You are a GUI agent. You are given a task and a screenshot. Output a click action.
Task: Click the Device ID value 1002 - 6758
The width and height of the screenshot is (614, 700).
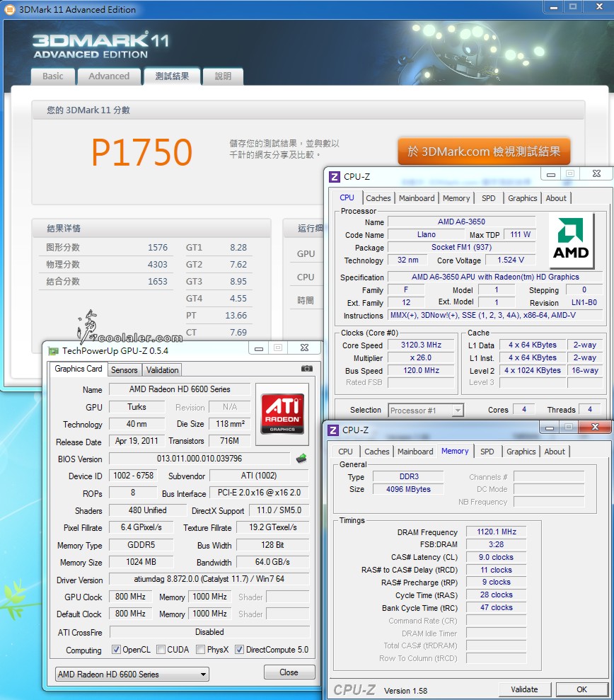pos(134,476)
